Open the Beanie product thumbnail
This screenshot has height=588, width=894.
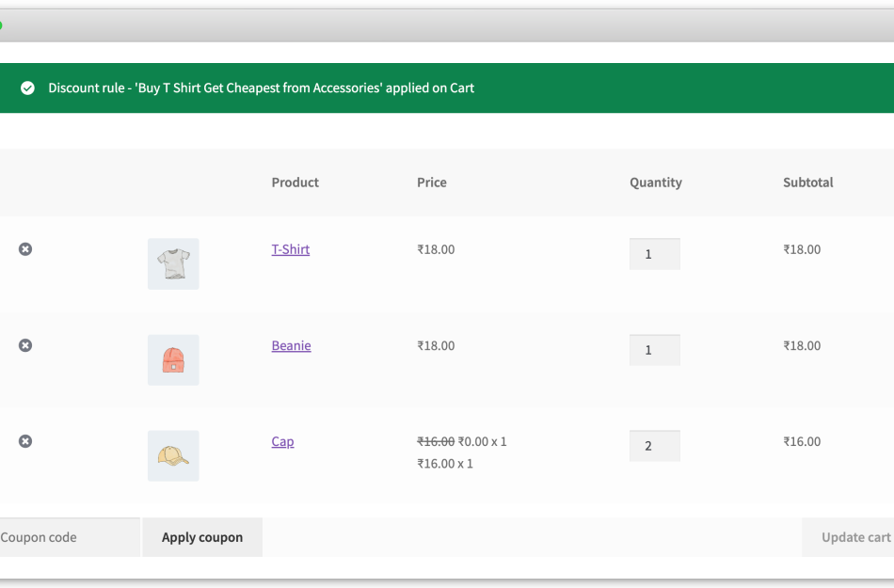(172, 359)
